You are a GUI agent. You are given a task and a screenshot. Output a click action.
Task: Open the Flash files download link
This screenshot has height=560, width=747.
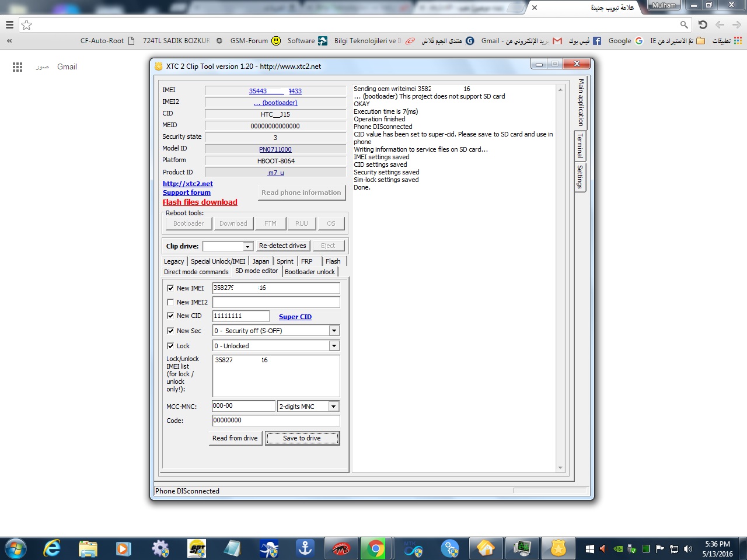click(x=200, y=202)
